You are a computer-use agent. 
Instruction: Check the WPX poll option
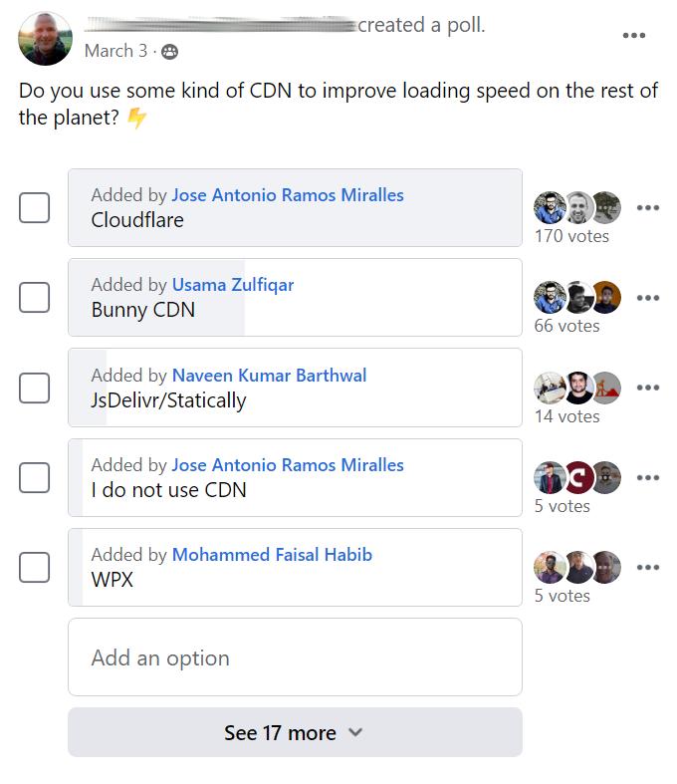[x=35, y=568]
